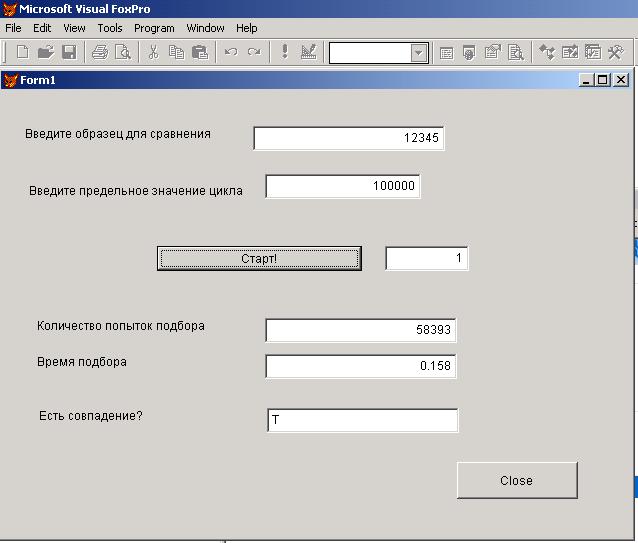Click the loop limit field showing 100000
This screenshot has height=543, width=638.
(342, 186)
